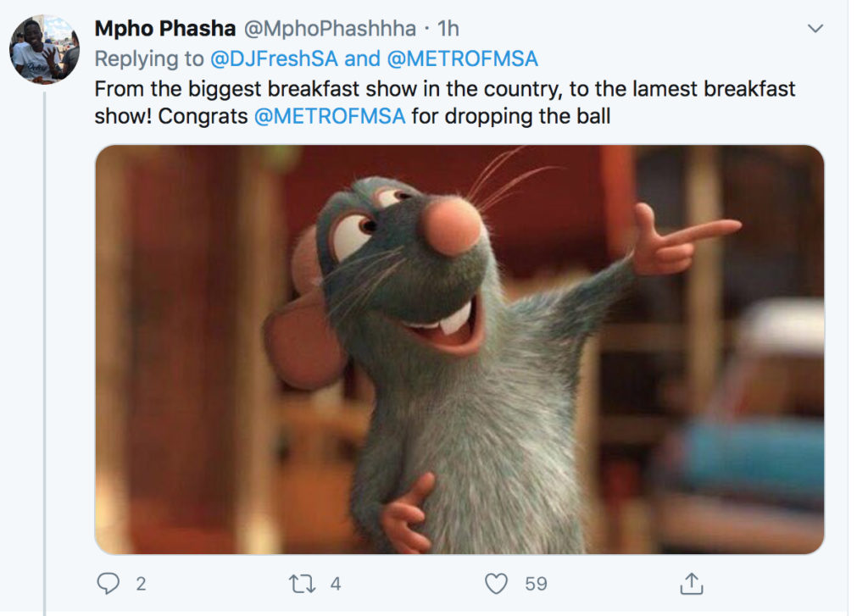Open @METROFMSA in the Replying to line
868x616 pixels.
coord(462,58)
